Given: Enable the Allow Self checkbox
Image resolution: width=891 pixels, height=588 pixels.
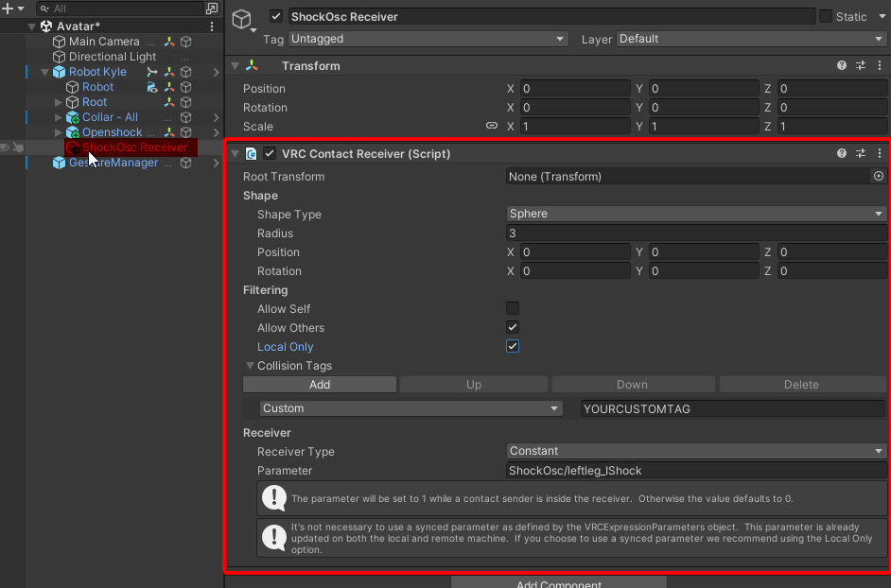Looking at the screenshot, I should click(513, 308).
